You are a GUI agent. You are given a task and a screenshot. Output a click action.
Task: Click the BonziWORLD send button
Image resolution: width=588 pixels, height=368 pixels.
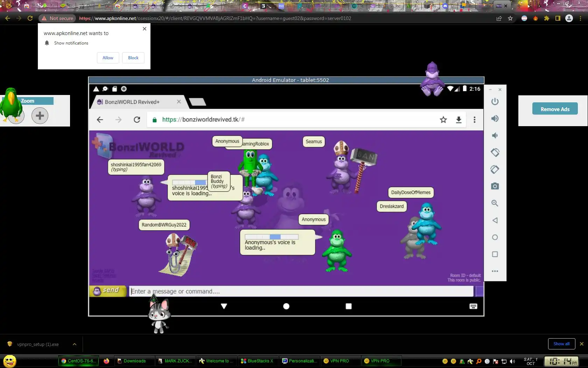pyautogui.click(x=108, y=291)
